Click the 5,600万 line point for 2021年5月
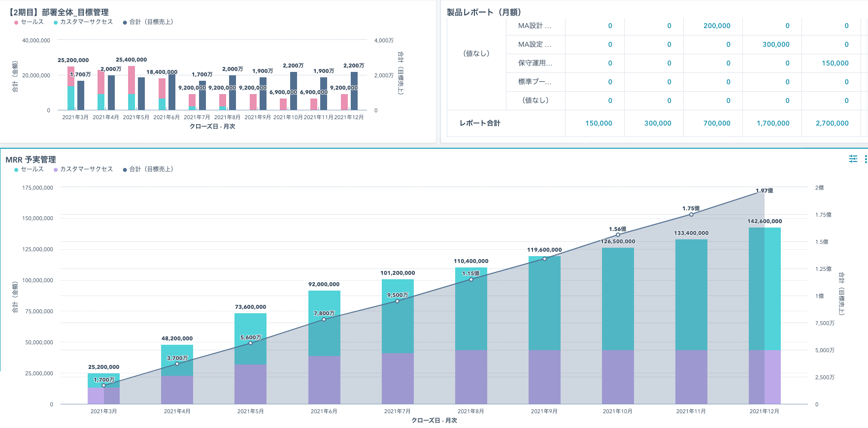The height and width of the screenshot is (428, 868). [x=251, y=343]
